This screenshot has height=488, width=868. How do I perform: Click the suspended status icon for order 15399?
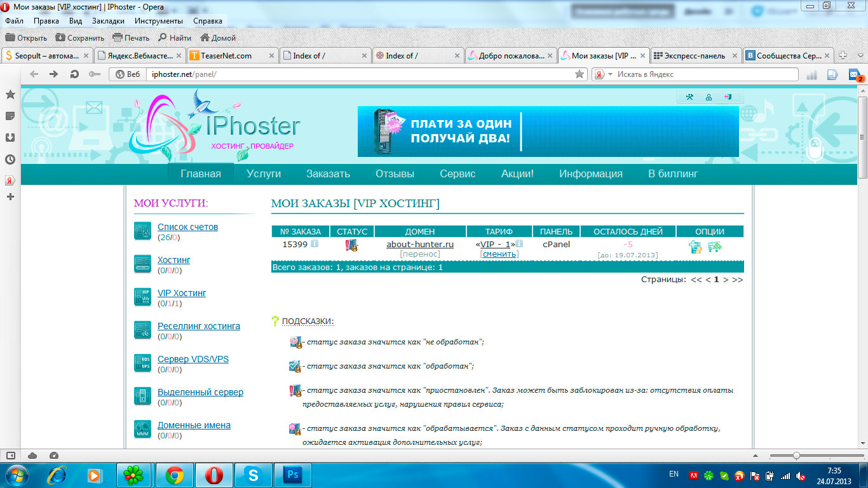[351, 245]
